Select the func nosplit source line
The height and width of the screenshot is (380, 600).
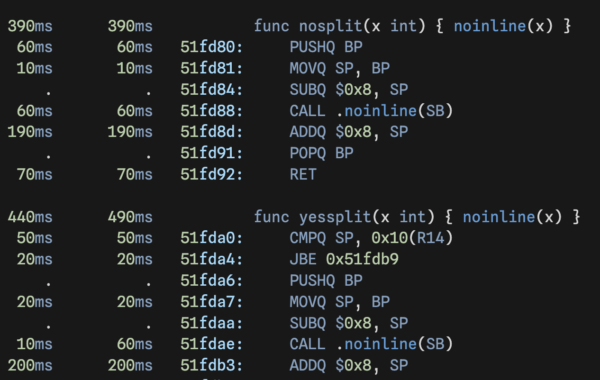[x=412, y=26]
